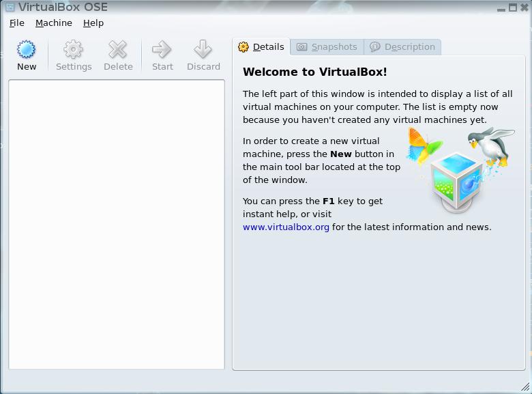Click the New virtual machine icon
Viewport: 532px width, 394px height.
26,50
